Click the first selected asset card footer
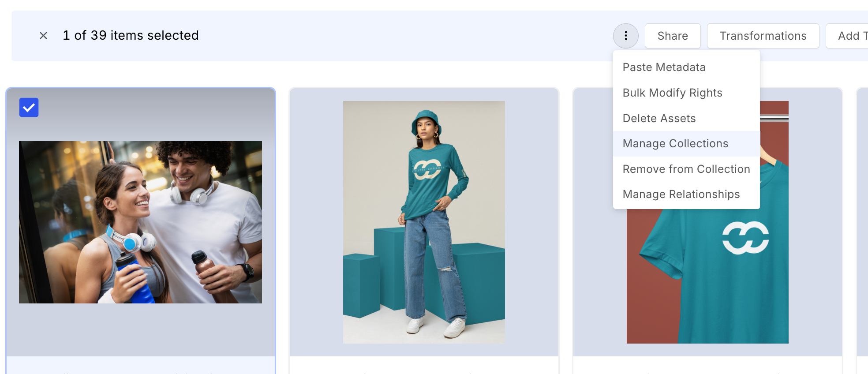This screenshot has height=374, width=868. pyautogui.click(x=141, y=365)
